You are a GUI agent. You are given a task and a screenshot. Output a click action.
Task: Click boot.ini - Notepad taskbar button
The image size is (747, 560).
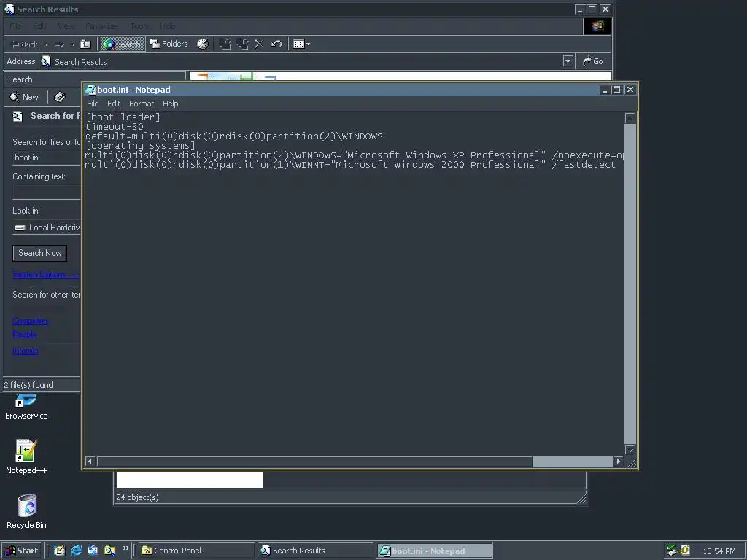[435, 551]
